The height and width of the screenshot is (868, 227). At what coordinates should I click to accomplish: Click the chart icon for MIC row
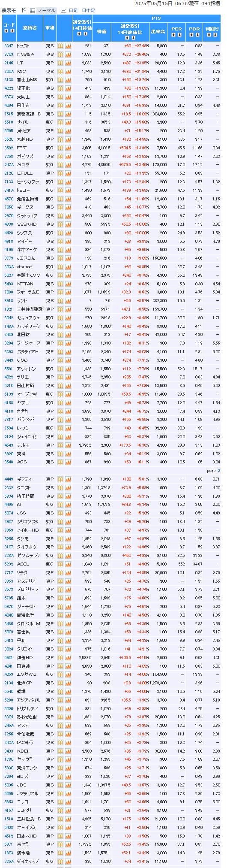[68, 71]
